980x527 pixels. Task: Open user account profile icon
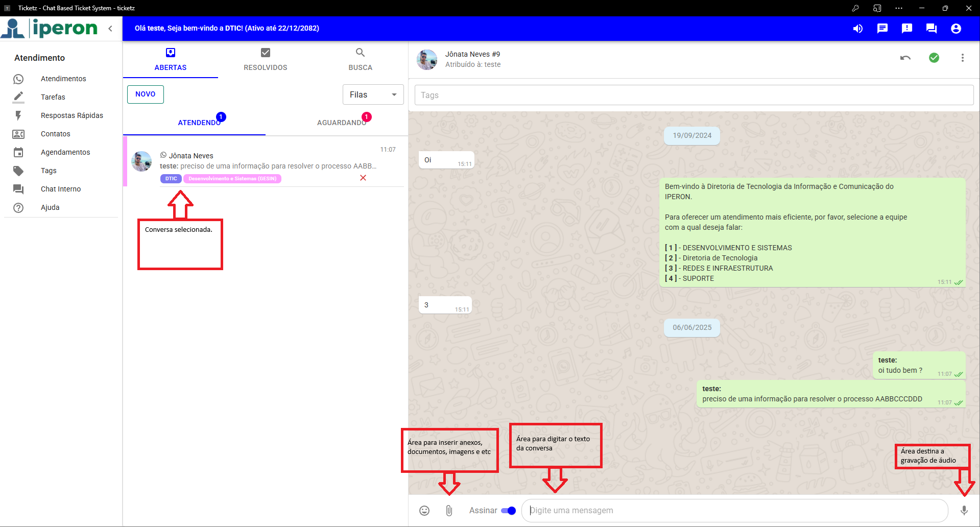coord(956,29)
